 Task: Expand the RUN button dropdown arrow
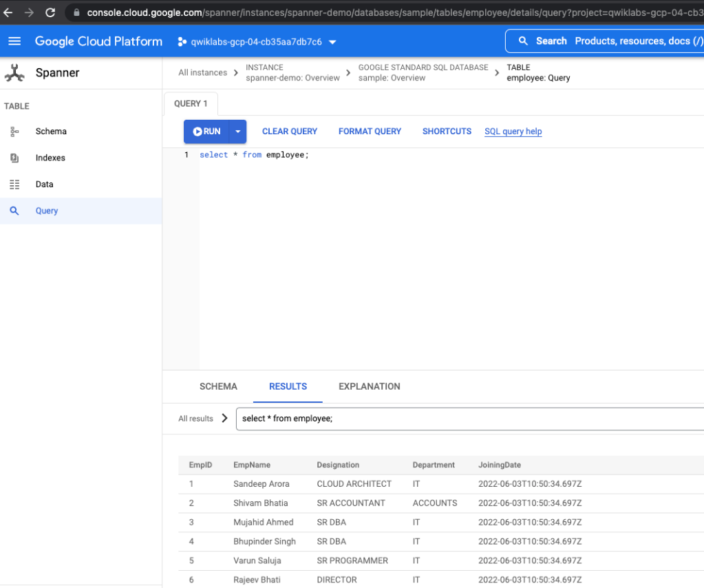point(237,132)
